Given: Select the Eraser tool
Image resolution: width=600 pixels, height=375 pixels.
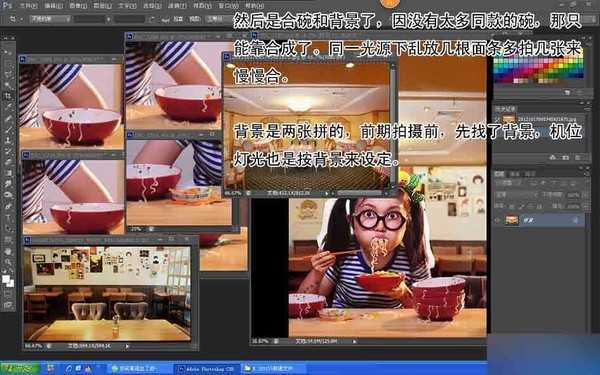Looking at the screenshot, I should click(8, 162).
